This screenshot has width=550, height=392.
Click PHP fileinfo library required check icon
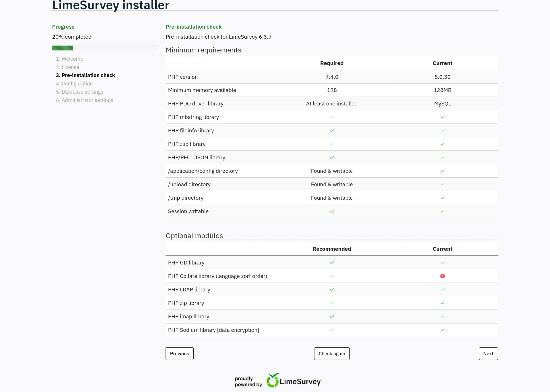coord(332,130)
